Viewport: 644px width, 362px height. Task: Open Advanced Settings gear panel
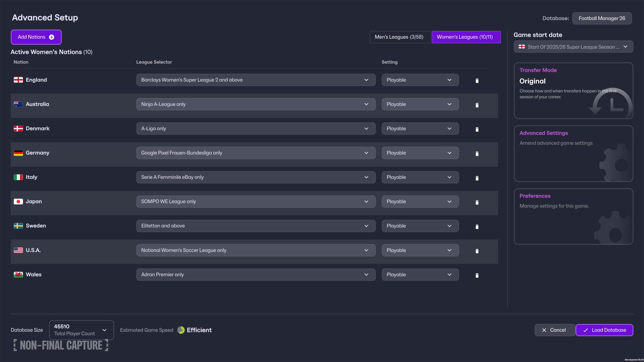(573, 154)
